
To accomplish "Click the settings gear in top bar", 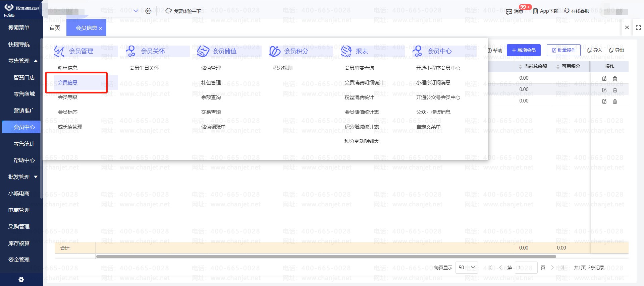I will pyautogui.click(x=148, y=11).
